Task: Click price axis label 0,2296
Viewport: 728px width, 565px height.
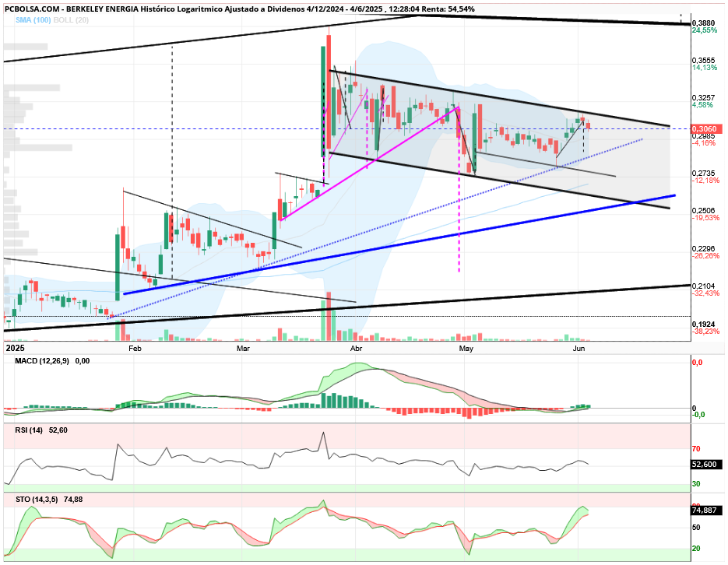Action: click(x=703, y=248)
